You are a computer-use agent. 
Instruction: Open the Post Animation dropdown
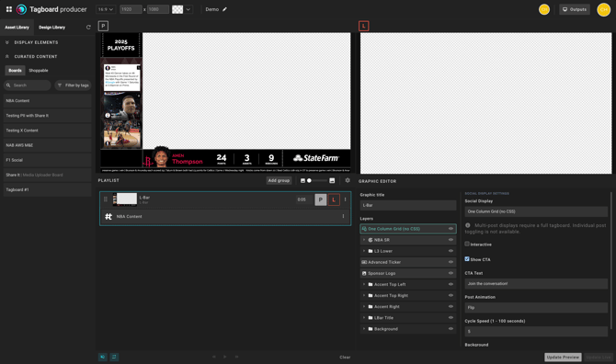[x=536, y=307]
